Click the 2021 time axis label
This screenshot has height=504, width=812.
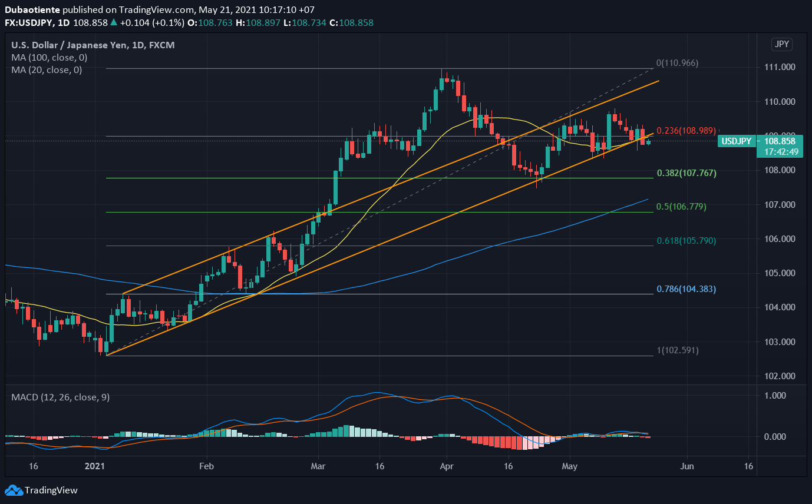click(95, 465)
